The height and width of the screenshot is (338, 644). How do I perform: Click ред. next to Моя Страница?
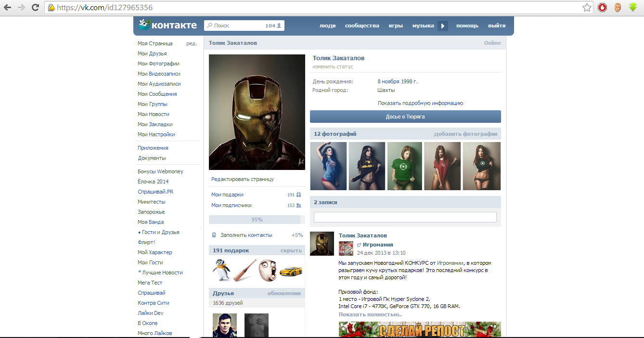tap(192, 43)
